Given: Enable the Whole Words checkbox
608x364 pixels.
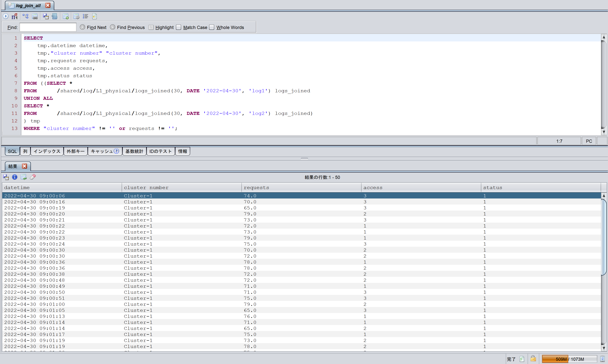Looking at the screenshot, I should [x=212, y=27].
